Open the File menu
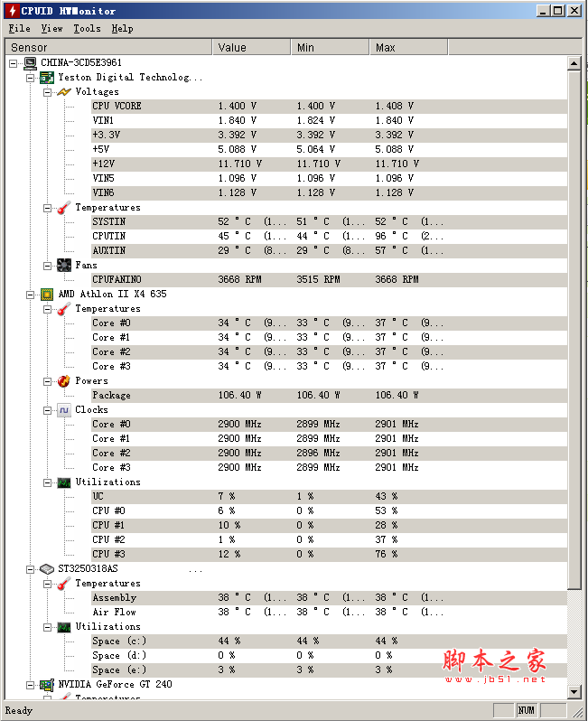 point(19,29)
